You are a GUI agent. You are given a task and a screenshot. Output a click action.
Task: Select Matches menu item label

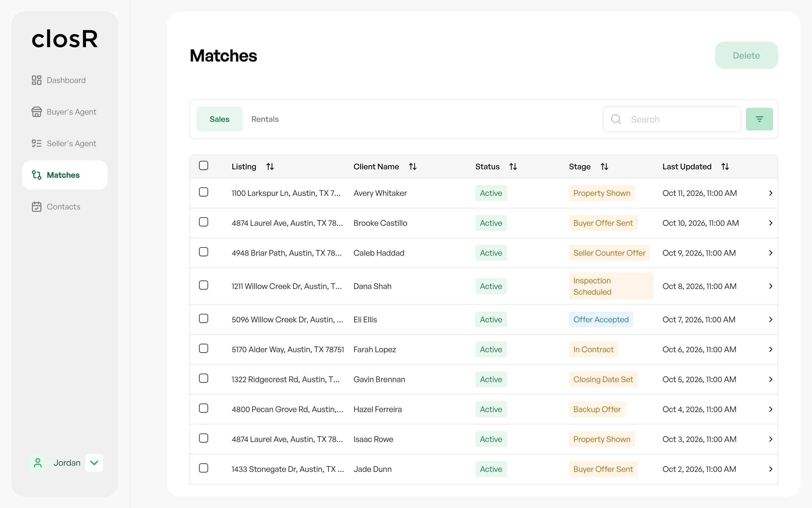point(63,175)
